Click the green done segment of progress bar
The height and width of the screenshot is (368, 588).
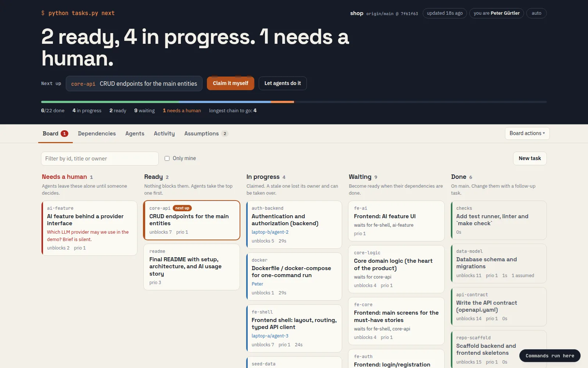tap(110, 102)
